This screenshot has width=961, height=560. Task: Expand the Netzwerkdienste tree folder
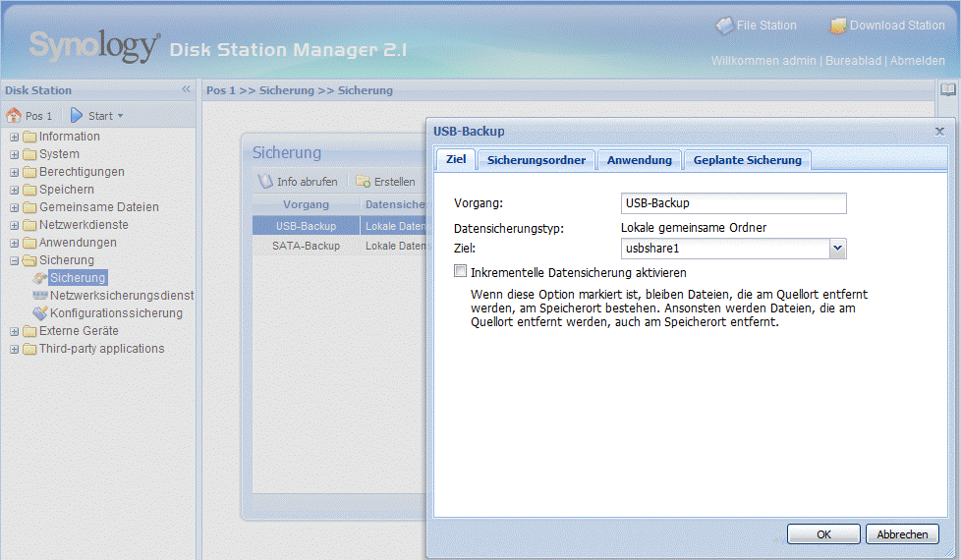pyautogui.click(x=15, y=225)
